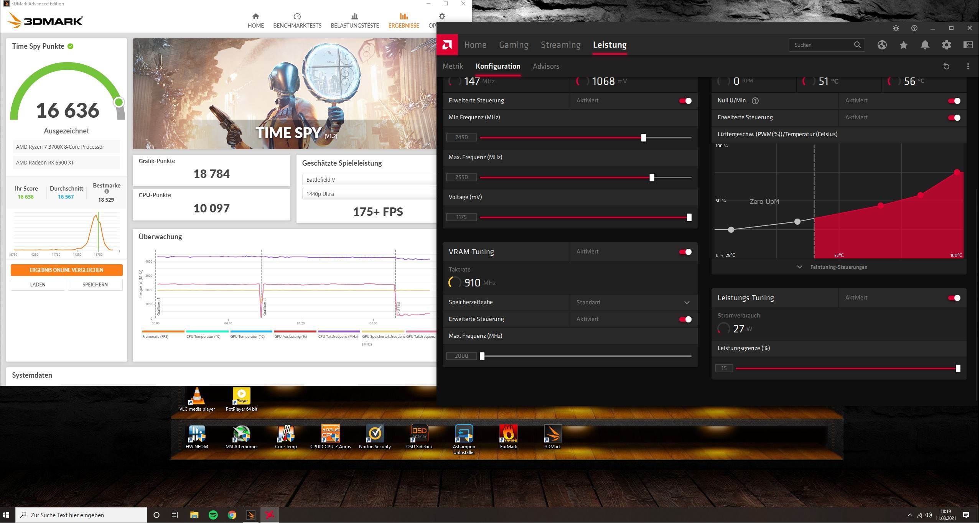Open the Radeon web browser globe icon
Viewport: 980px width, 523px height.
coord(882,45)
